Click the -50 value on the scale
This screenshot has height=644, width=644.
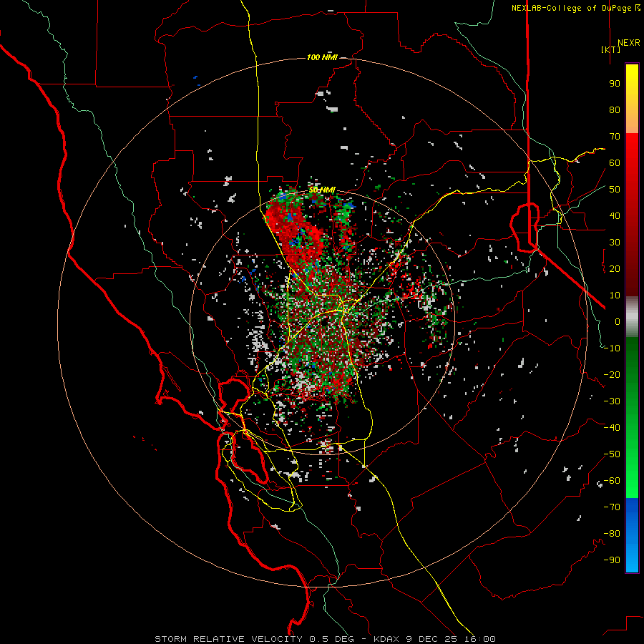point(612,454)
